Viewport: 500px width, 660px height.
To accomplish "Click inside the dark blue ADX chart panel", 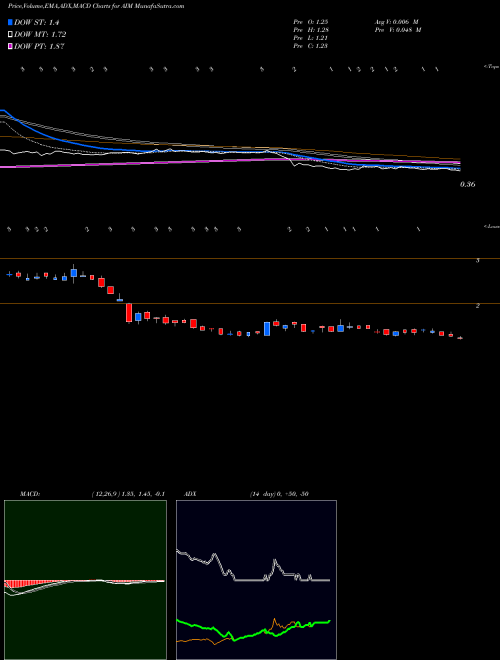I will point(256,580).
